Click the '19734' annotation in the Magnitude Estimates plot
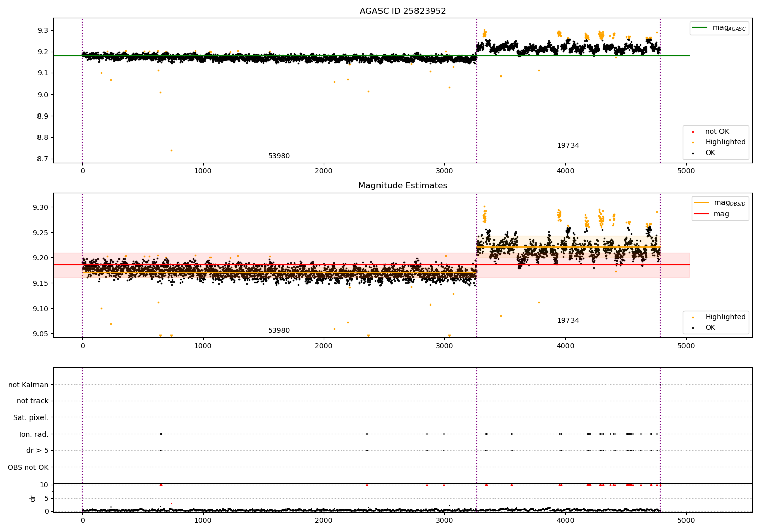The height and width of the screenshot is (532, 760). [568, 321]
